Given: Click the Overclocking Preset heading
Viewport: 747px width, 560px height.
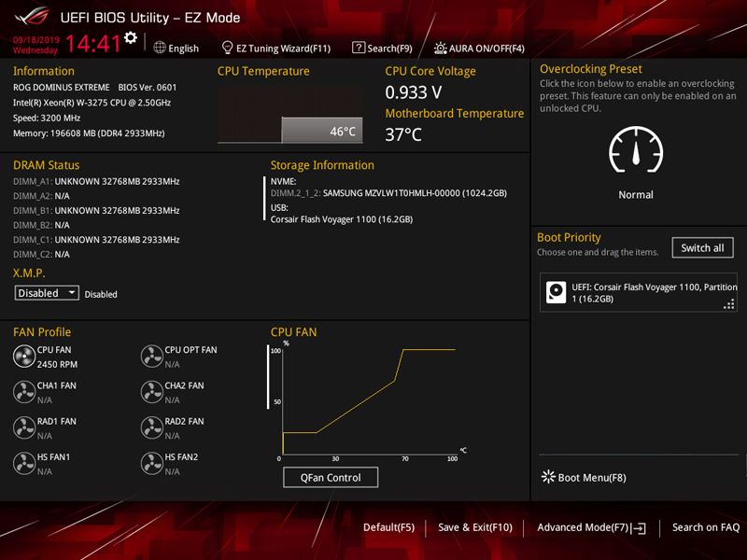Looking at the screenshot, I should click(591, 69).
